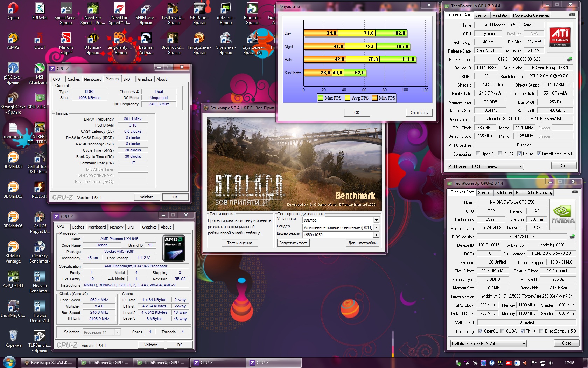The width and height of the screenshot is (588, 368).
Task: Toggle the CUDA checkbox in NVIDIA GPU-Z
Action: pyautogui.click(x=503, y=331)
